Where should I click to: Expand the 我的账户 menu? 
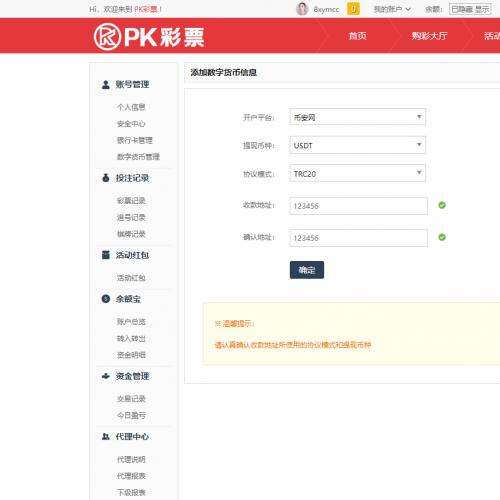392,9
